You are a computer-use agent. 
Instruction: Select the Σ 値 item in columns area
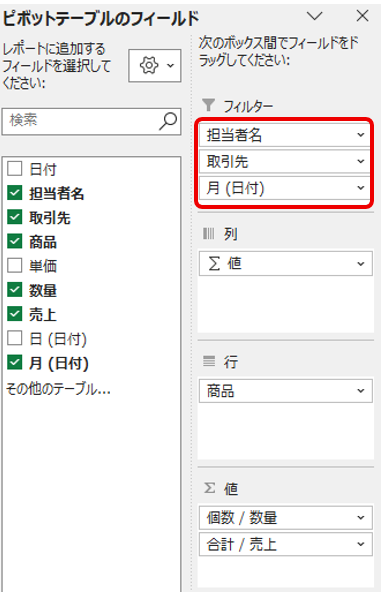point(286,264)
